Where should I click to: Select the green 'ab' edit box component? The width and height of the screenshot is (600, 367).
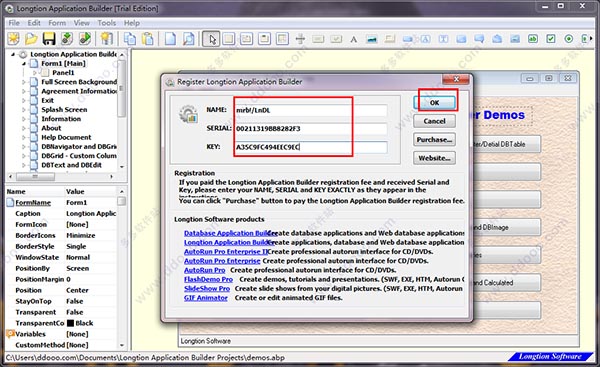pos(533,39)
